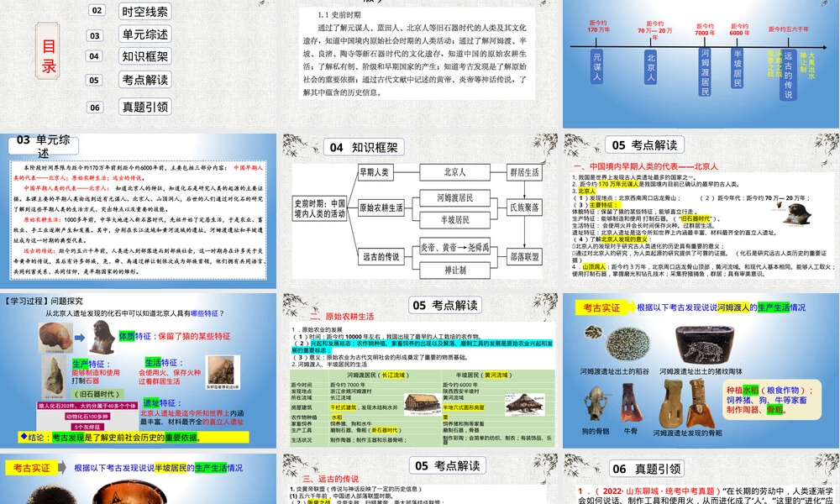Click the 知识框架 contents entry
Image resolution: width=840 pixels, height=504 pixels.
(144, 56)
